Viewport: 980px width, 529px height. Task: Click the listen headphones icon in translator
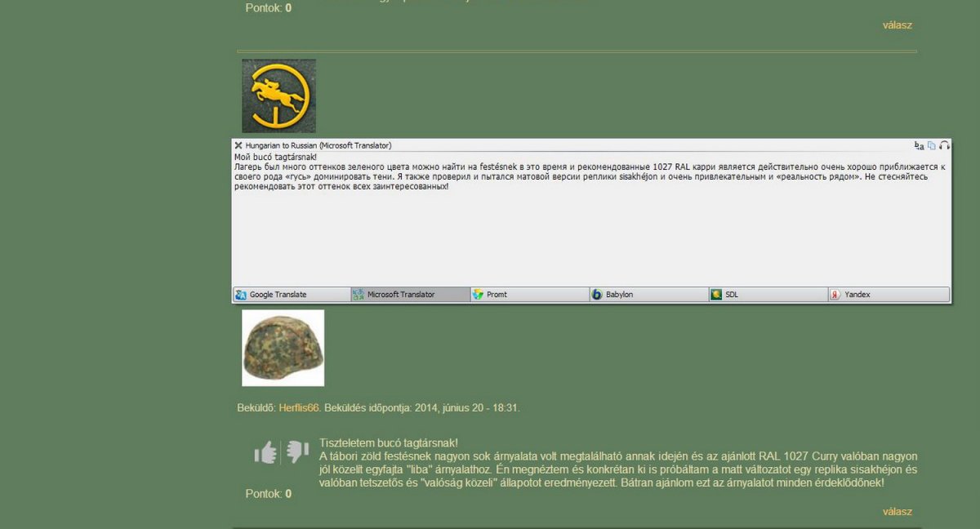[944, 145]
